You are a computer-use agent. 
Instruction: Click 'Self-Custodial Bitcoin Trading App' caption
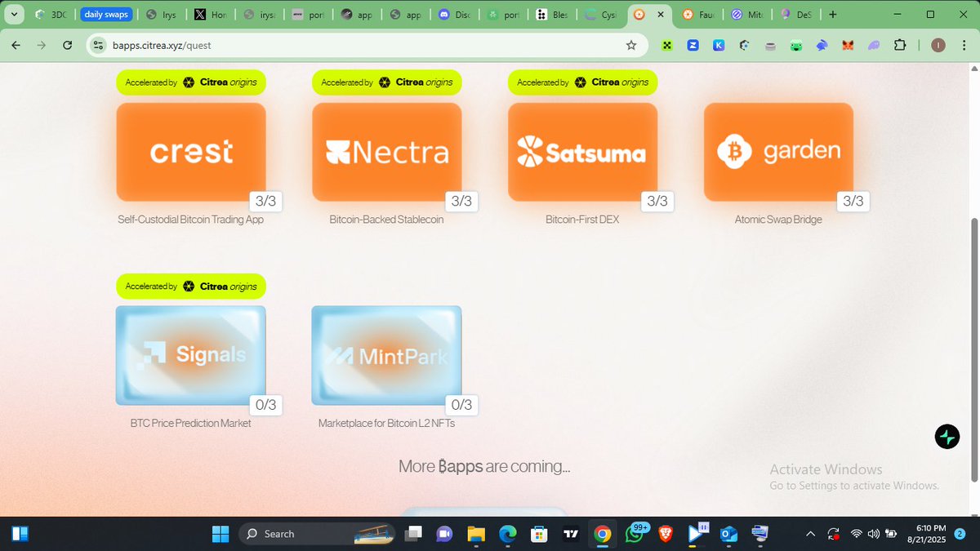click(x=190, y=220)
